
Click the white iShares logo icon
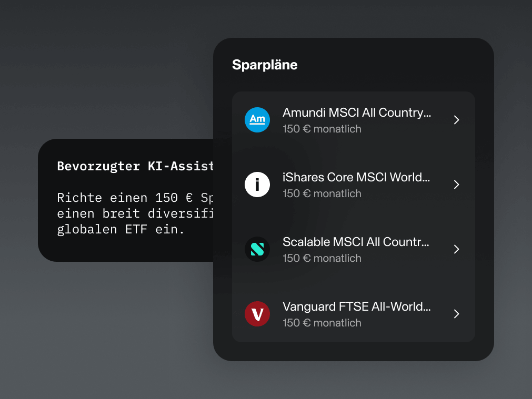[257, 185]
